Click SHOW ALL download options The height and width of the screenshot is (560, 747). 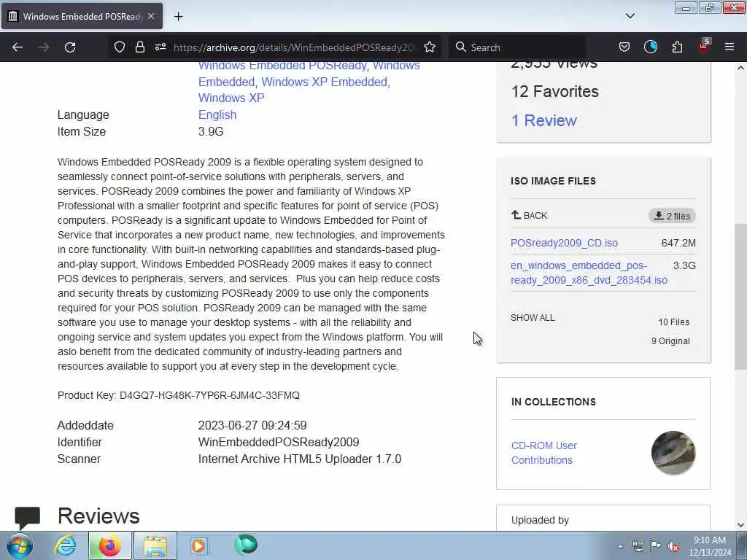coord(533,318)
